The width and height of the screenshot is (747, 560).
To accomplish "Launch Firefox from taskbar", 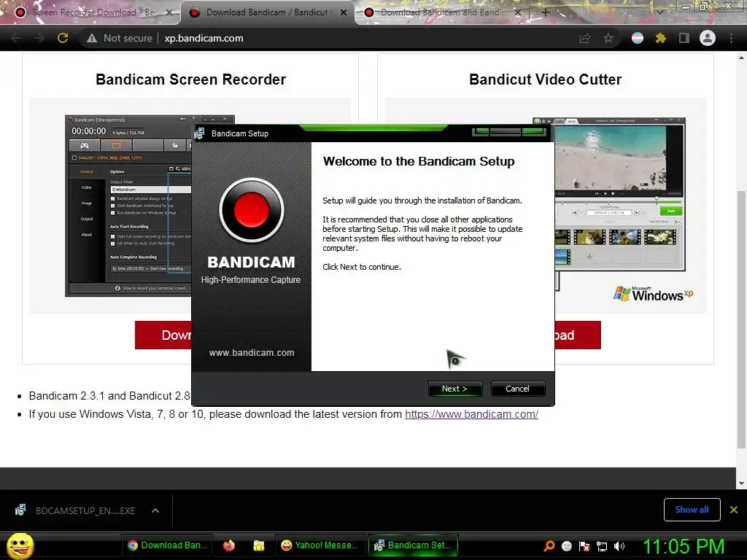I will [229, 545].
